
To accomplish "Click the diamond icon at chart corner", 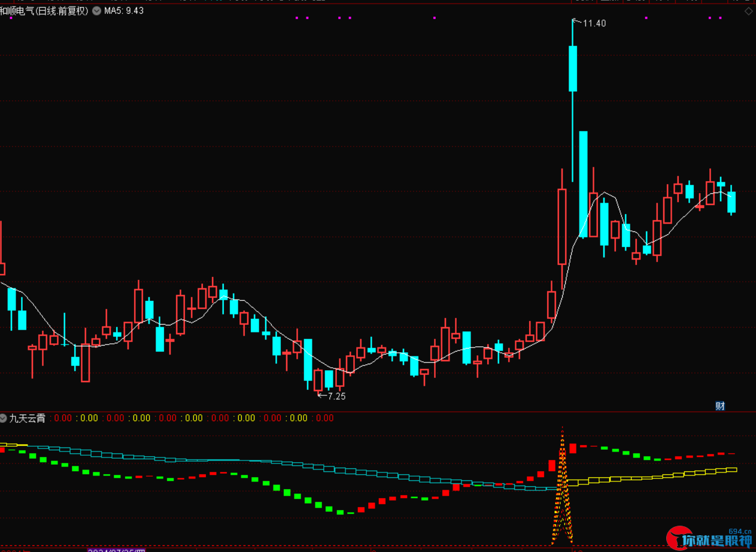I will click(x=749, y=11).
